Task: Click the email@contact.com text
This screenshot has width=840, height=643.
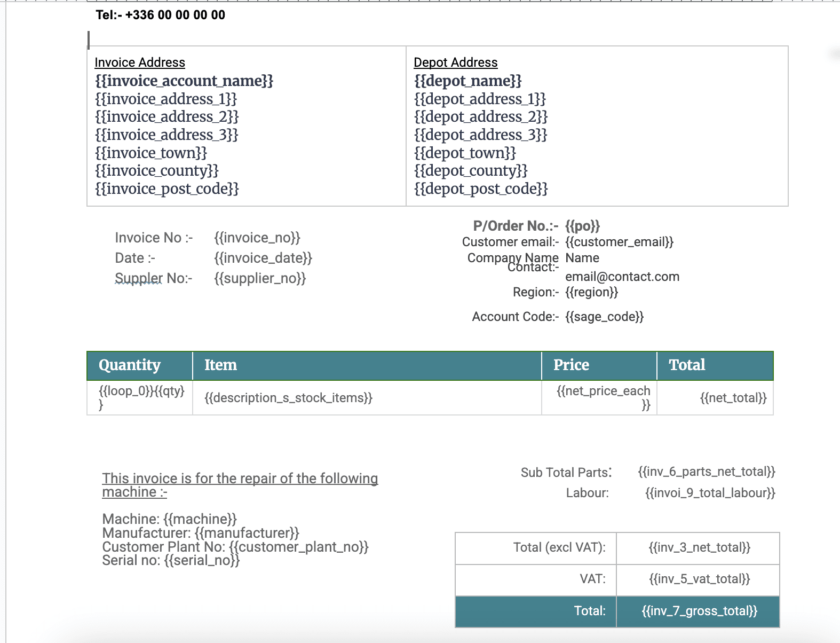Action: click(622, 277)
